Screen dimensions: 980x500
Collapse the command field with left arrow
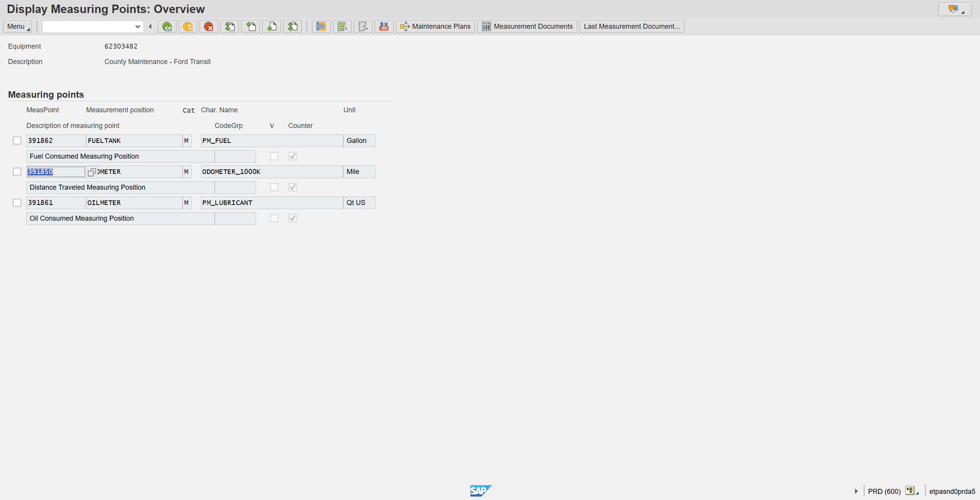click(150, 26)
